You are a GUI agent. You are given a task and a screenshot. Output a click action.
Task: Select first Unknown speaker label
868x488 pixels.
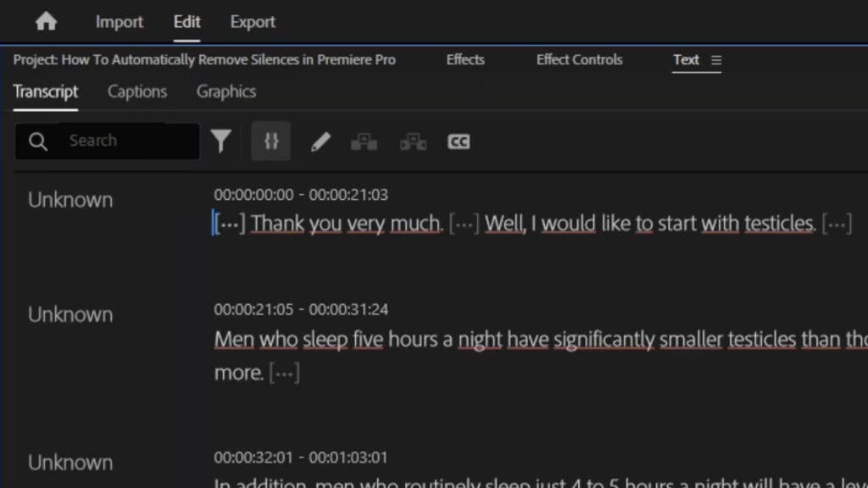coord(70,200)
